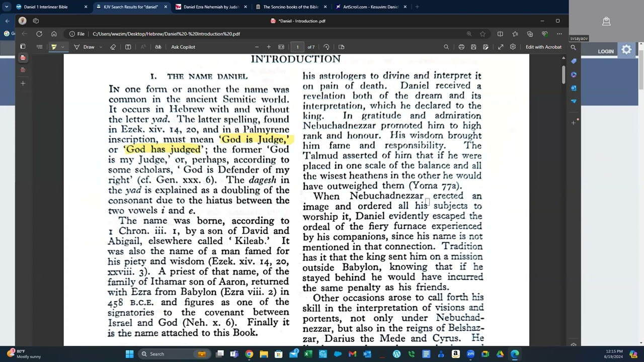Open the Highlight color dropdown arrow
The height and width of the screenshot is (362, 644).
pos(62,47)
